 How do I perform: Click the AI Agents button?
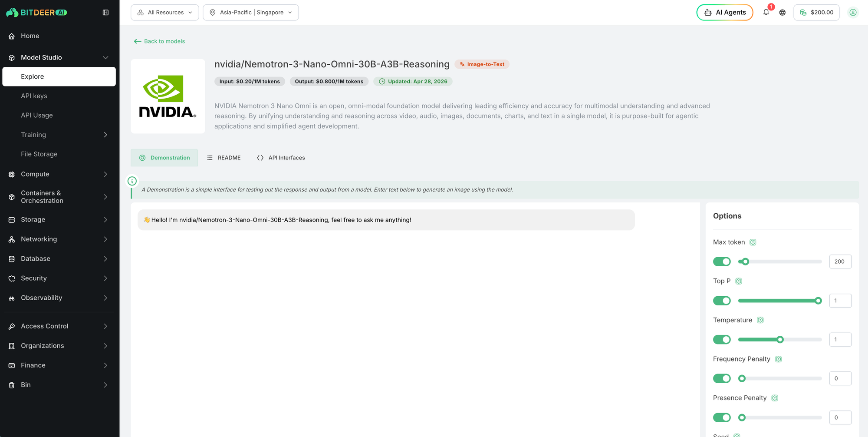click(x=725, y=13)
